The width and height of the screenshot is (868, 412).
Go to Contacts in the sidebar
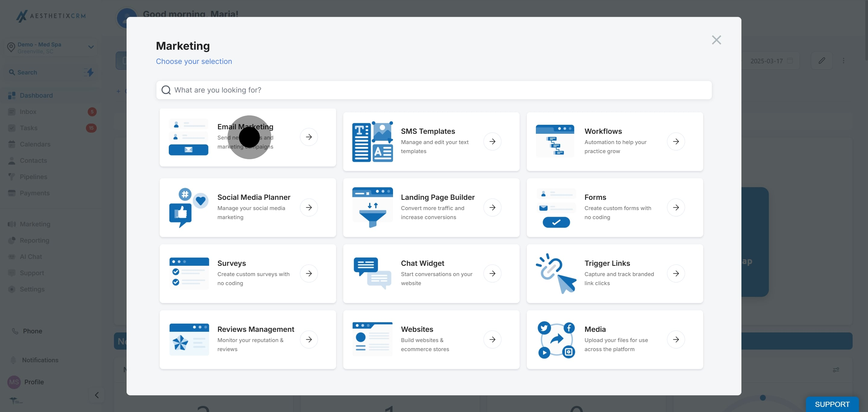point(33,161)
